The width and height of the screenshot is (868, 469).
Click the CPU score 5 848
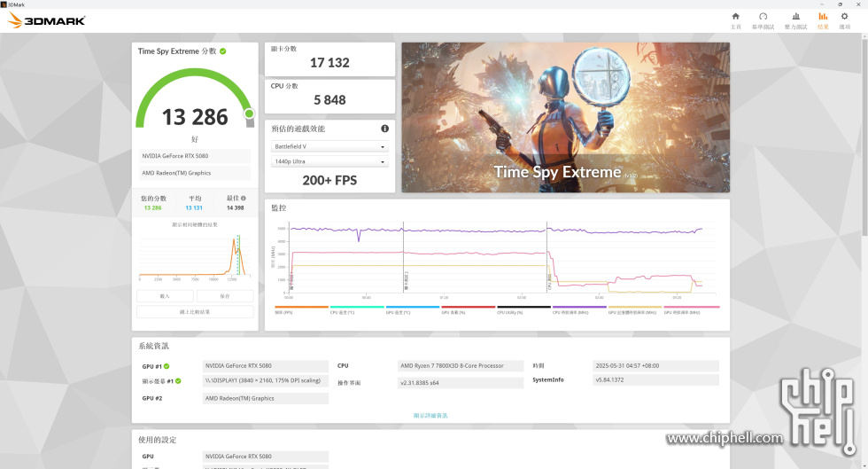tap(329, 100)
